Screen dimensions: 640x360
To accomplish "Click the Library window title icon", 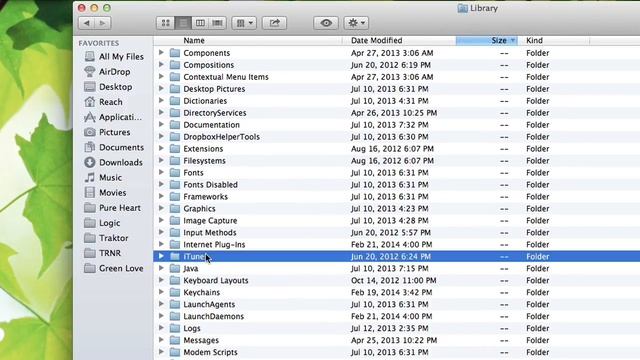I will coord(462,8).
